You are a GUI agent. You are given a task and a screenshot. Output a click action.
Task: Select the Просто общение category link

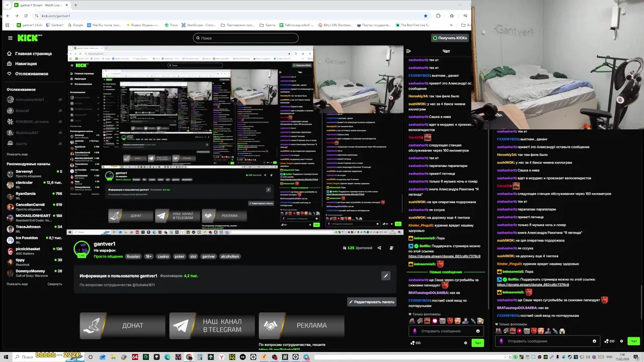[108, 256]
